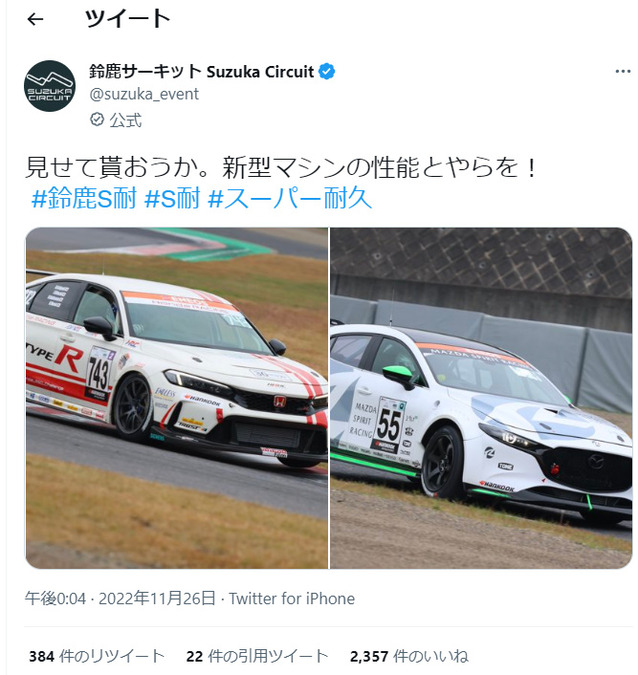638x675 pixels.
Task: Click the Twitter for iPhone source link
Action: point(292,598)
